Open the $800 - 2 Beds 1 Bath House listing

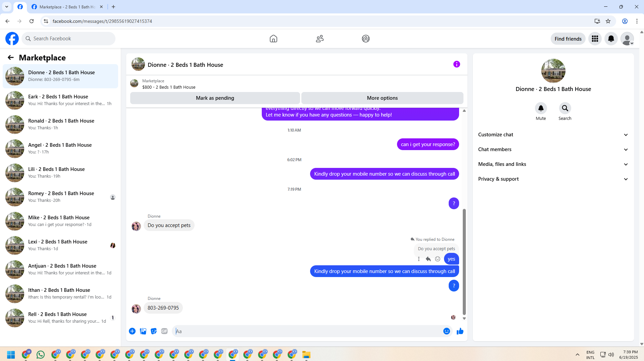168,87
